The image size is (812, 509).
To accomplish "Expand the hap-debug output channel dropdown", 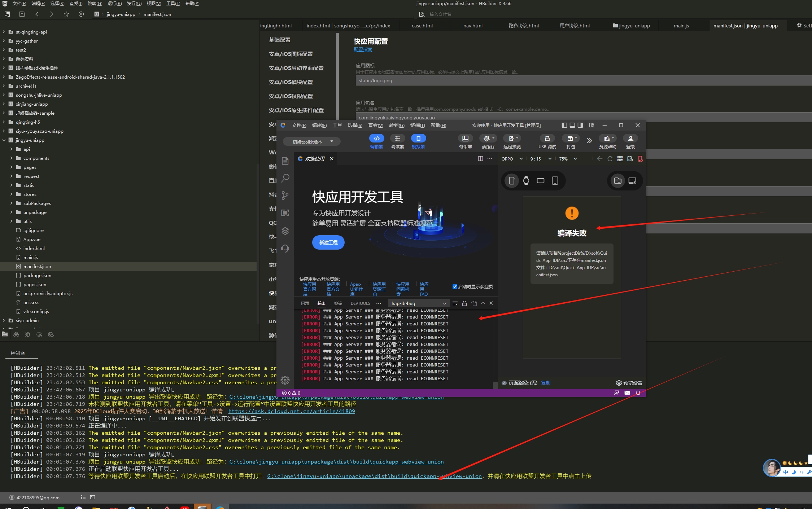I will point(418,303).
